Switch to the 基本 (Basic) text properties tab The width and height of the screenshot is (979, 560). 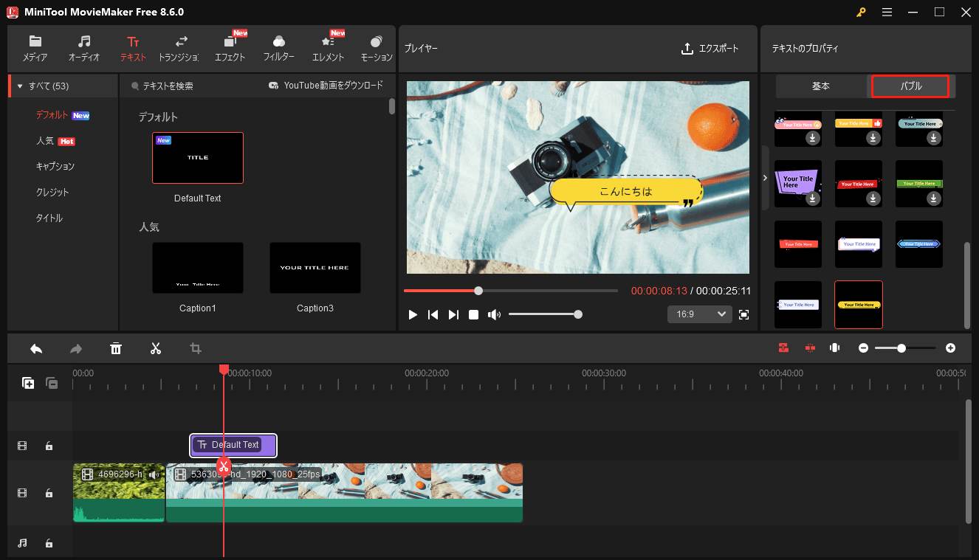[820, 86]
